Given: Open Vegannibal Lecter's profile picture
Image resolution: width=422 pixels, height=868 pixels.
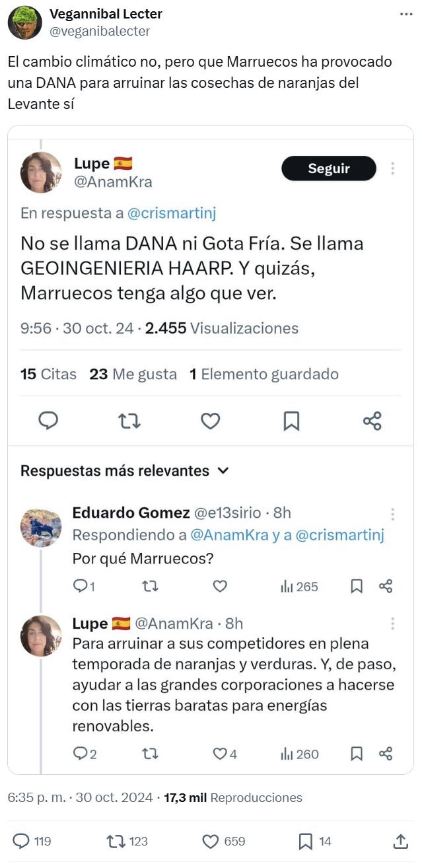Looking at the screenshot, I should click(24, 22).
